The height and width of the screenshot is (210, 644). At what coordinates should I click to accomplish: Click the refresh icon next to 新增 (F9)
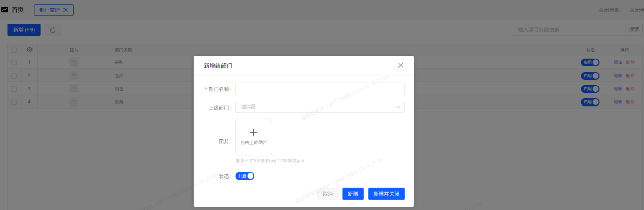(x=52, y=30)
